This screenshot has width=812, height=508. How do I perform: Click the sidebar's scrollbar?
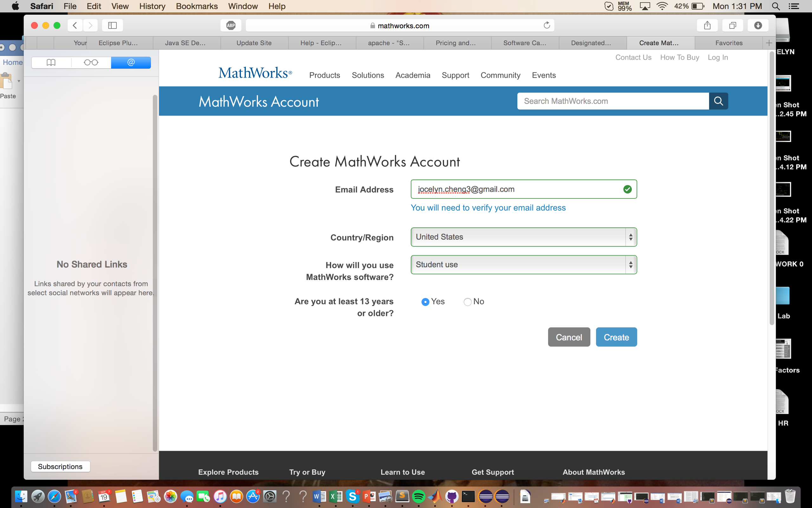click(155, 273)
